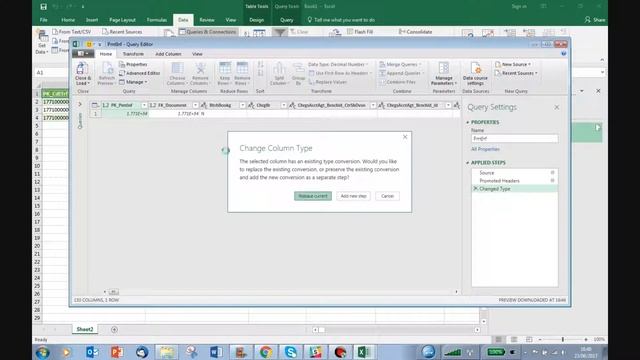Open the Append Queries dropdown
This screenshot has height=360, width=640.
click(x=402, y=73)
